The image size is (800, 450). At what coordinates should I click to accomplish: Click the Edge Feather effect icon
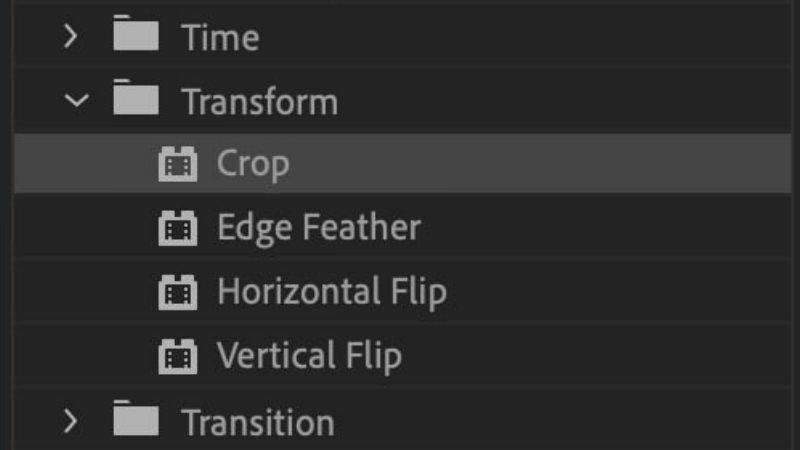point(178,228)
